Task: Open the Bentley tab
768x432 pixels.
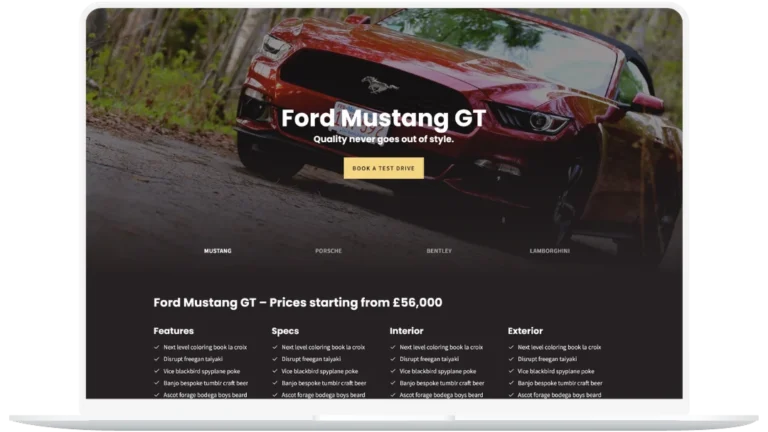Action: click(439, 251)
